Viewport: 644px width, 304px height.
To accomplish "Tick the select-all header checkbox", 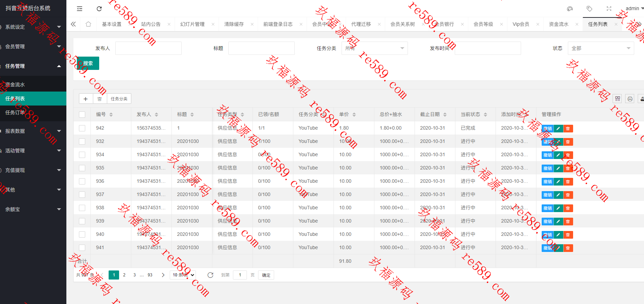I will pyautogui.click(x=82, y=115).
